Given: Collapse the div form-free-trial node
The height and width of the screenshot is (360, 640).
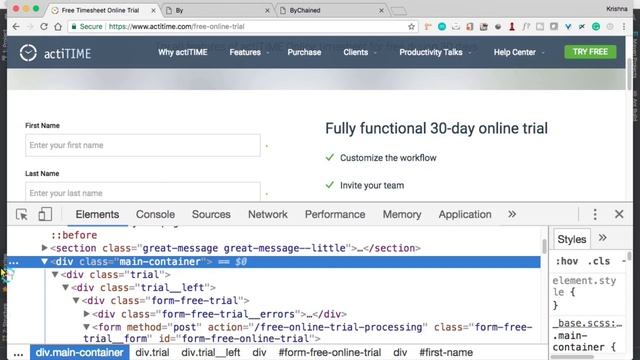Looking at the screenshot, I should pyautogui.click(x=76, y=301).
